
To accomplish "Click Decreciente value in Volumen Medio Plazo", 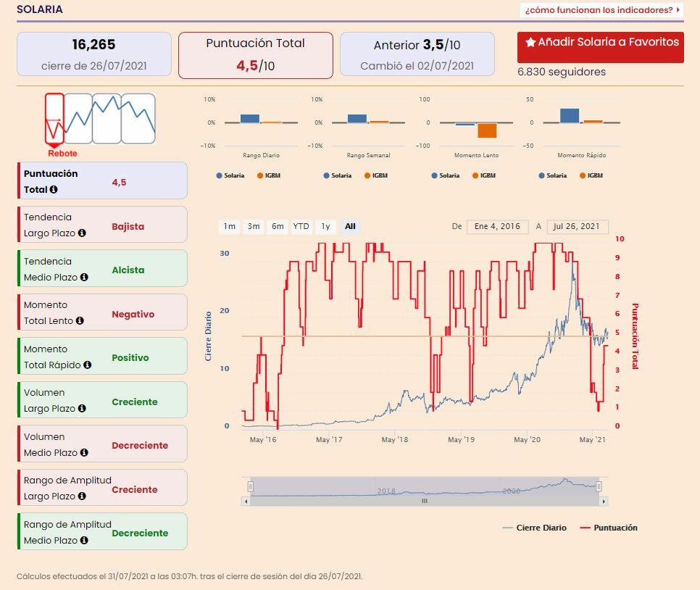I will click(140, 446).
